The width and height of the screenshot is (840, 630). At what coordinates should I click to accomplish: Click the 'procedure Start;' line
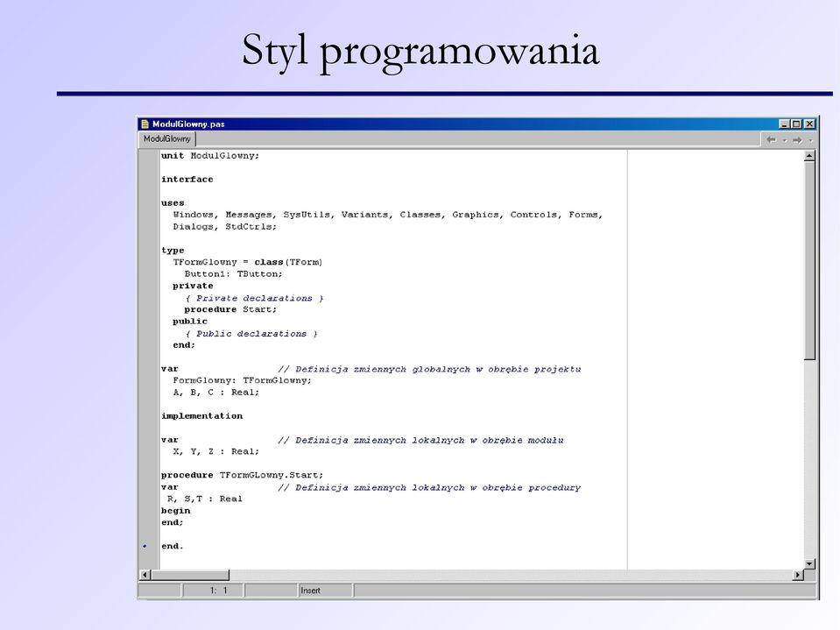[230, 309]
